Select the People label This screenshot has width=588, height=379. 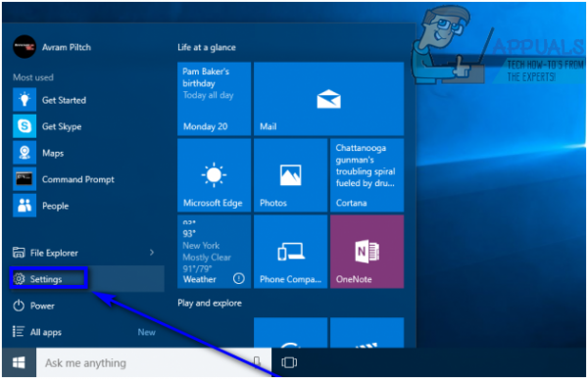56,207
